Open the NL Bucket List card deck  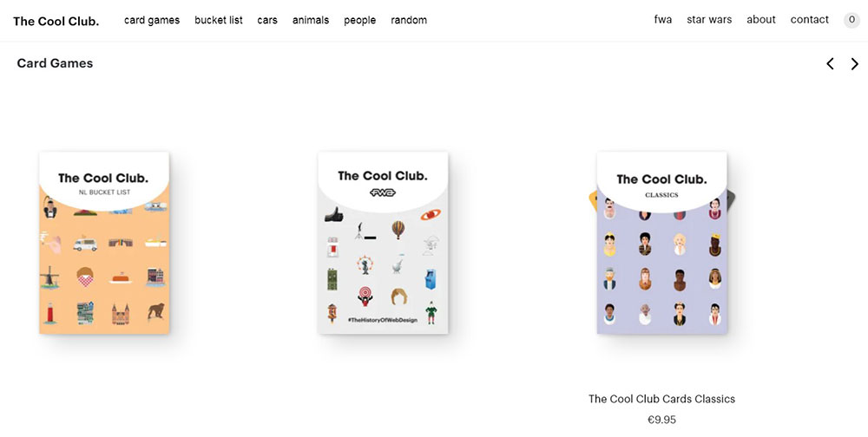(104, 243)
